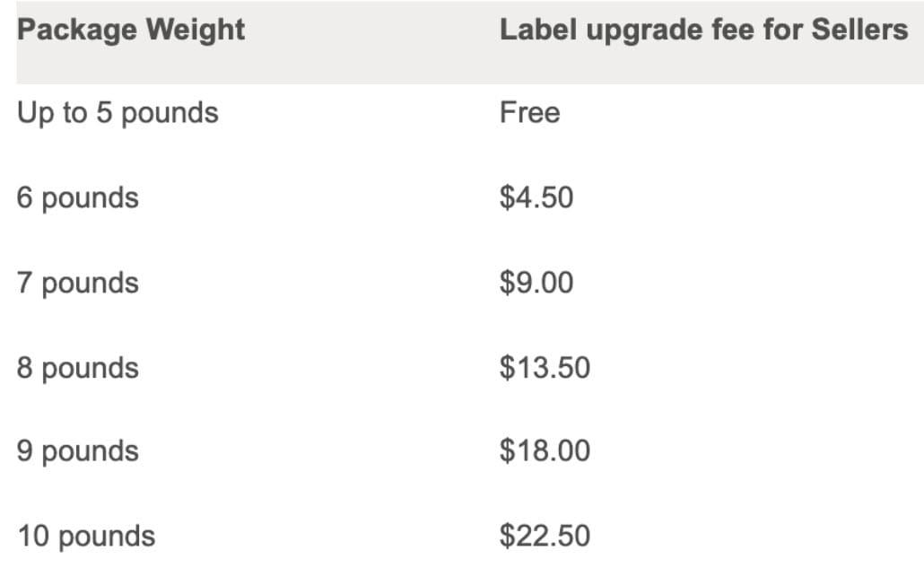924x577 pixels.
Task: Select the $22.50 fee amount
Action: click(545, 537)
